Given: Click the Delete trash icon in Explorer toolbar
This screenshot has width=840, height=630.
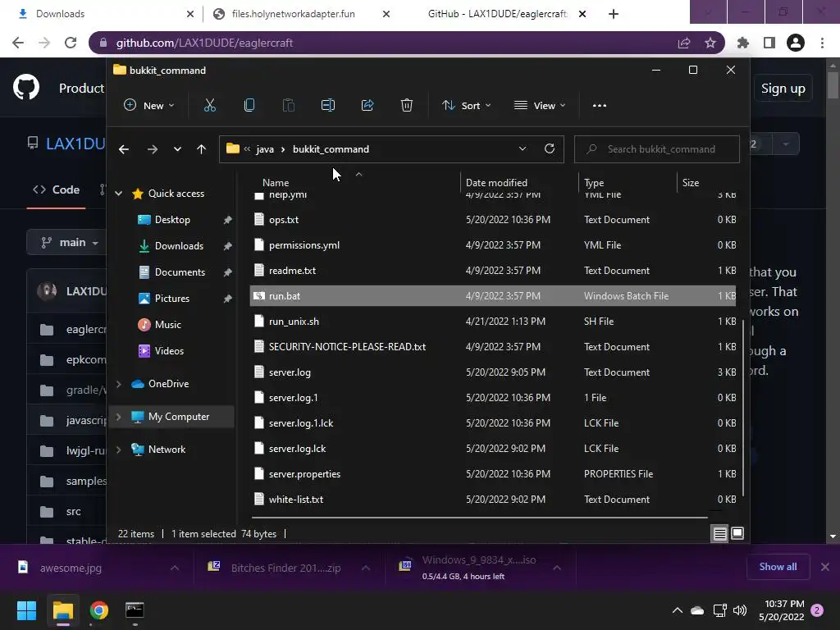Looking at the screenshot, I should [x=407, y=106].
